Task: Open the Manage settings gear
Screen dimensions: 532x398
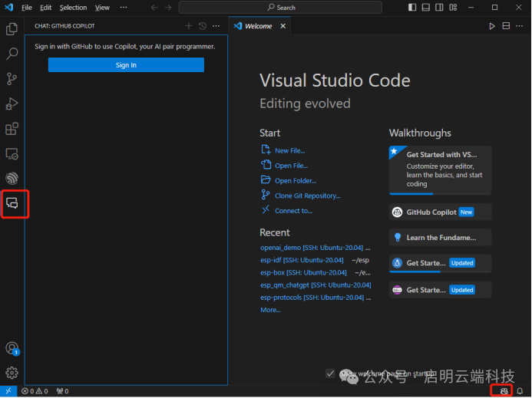Action: [12, 373]
